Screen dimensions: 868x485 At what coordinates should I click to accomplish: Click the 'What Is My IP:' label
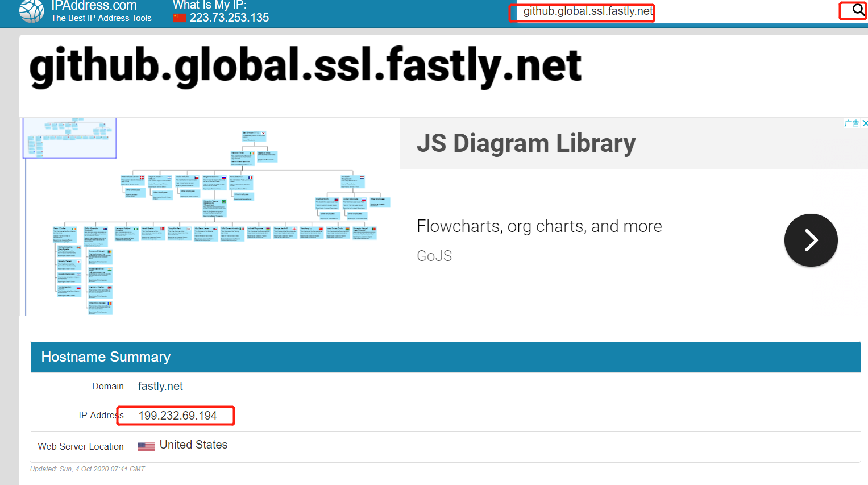coord(210,5)
